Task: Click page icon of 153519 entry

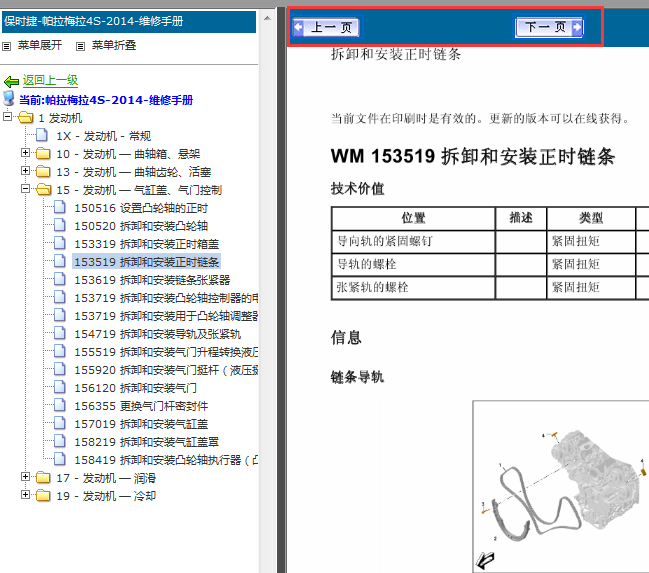Action: point(60,261)
